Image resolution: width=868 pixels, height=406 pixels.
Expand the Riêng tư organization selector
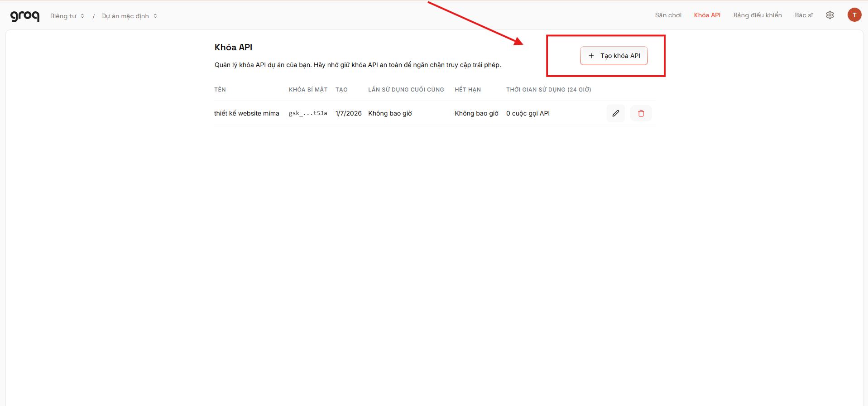pos(67,16)
